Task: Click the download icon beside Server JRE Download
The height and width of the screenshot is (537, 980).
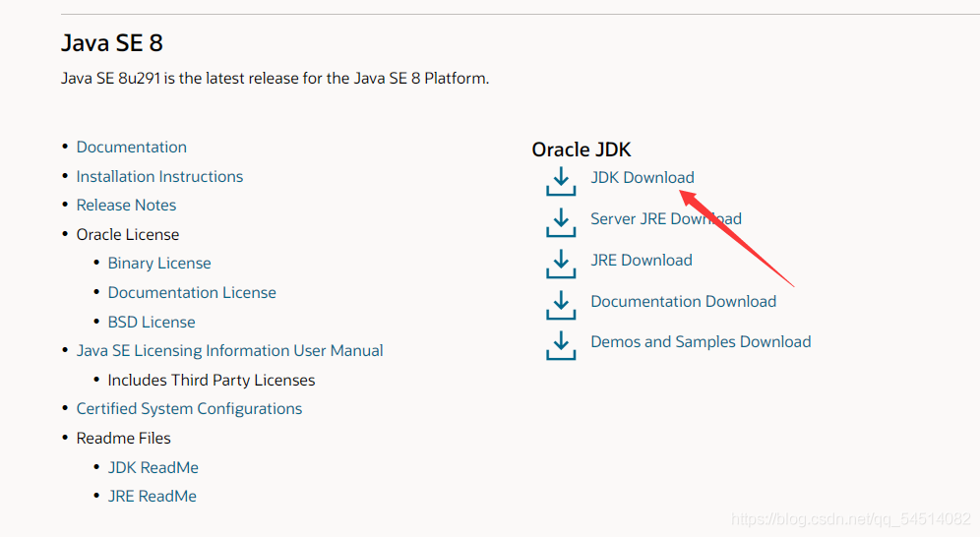Action: [x=561, y=222]
